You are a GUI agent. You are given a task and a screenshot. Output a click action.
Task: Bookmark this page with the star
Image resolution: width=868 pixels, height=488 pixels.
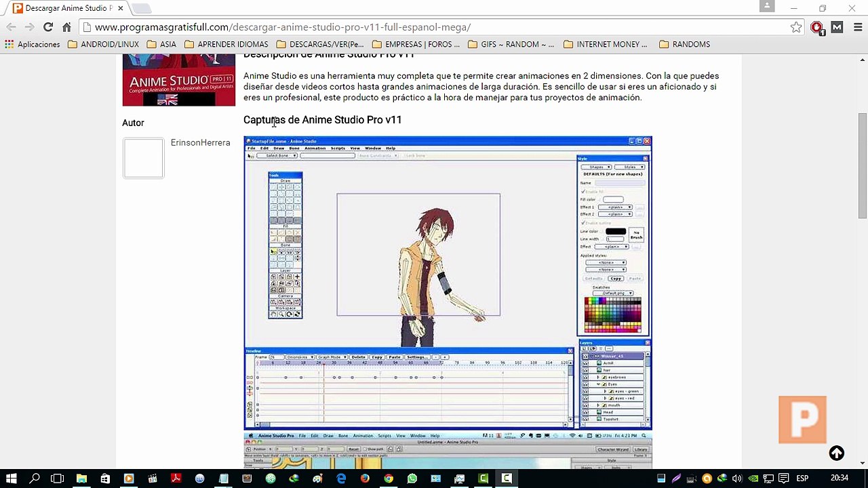click(796, 27)
